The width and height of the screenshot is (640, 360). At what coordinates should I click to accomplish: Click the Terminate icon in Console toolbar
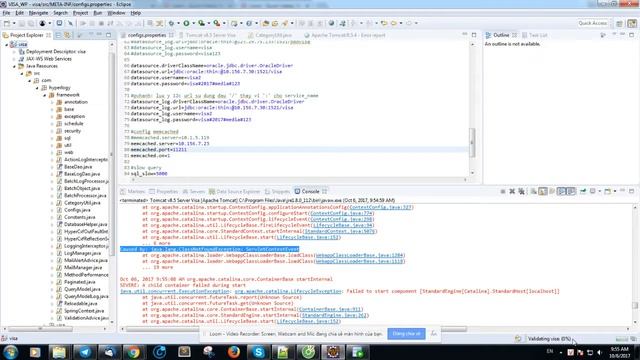click(x=503, y=191)
